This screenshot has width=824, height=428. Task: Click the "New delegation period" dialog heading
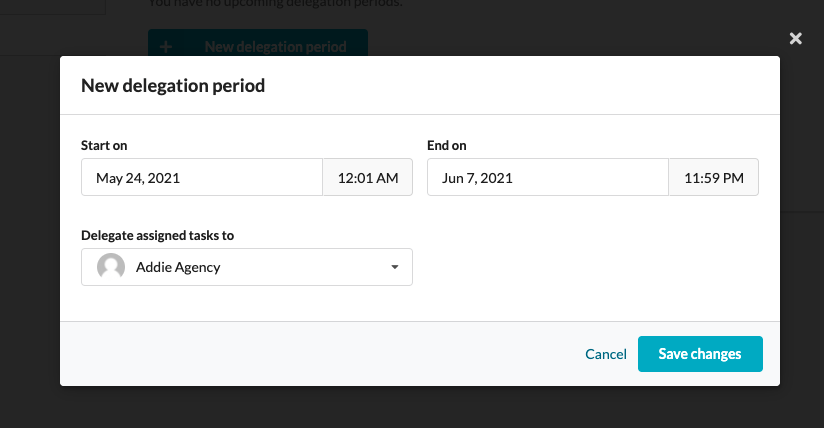(173, 85)
